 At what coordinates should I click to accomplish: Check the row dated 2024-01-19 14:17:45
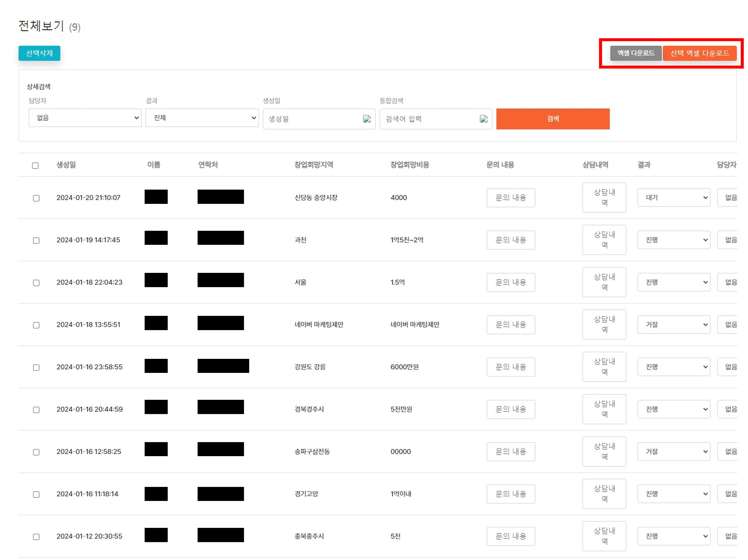point(36,240)
